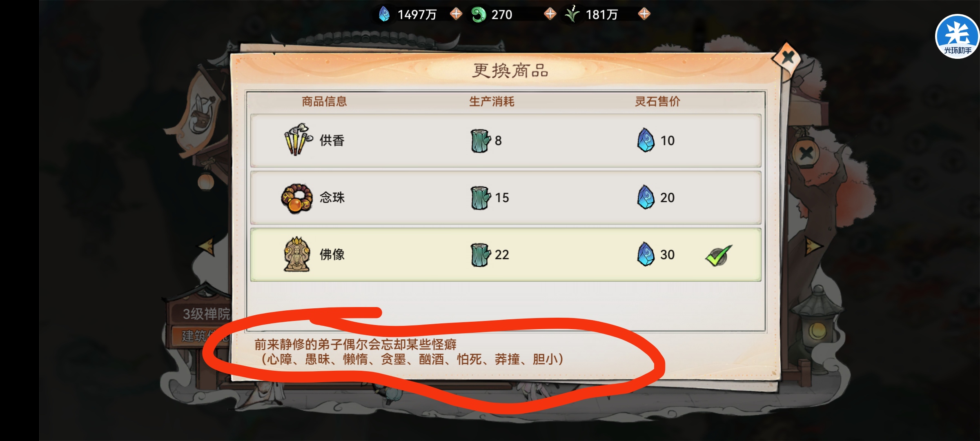The width and height of the screenshot is (980, 441).
Task: Go to next building with right arrow
Action: click(x=813, y=246)
